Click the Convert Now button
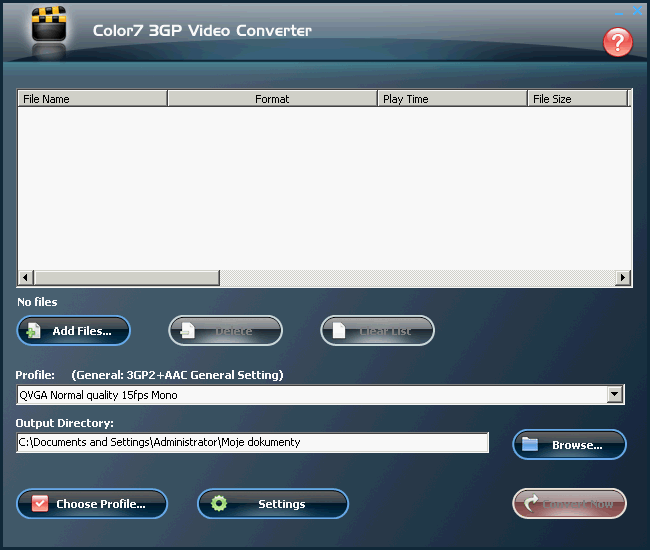650x550 pixels. [x=570, y=504]
